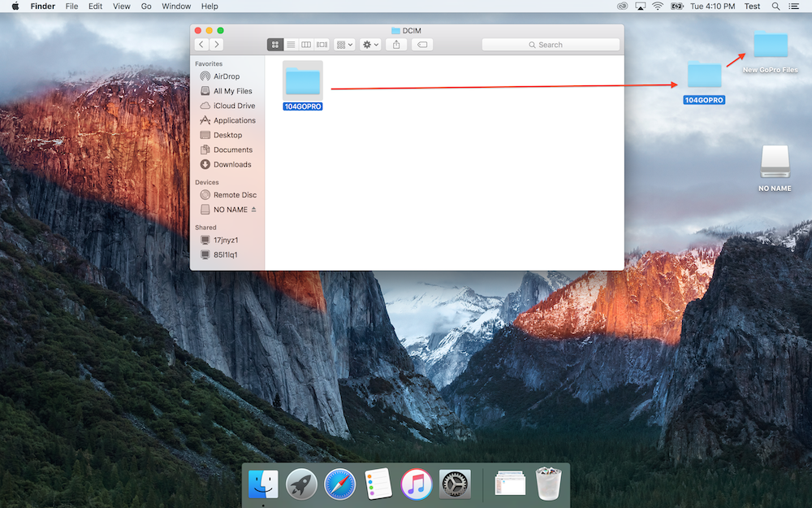This screenshot has width=812, height=508.
Task: Open the Wi-Fi status menu
Action: (x=657, y=6)
